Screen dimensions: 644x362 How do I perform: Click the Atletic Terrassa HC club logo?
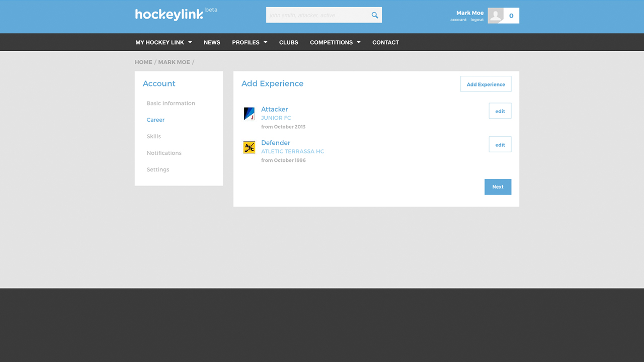249,147
